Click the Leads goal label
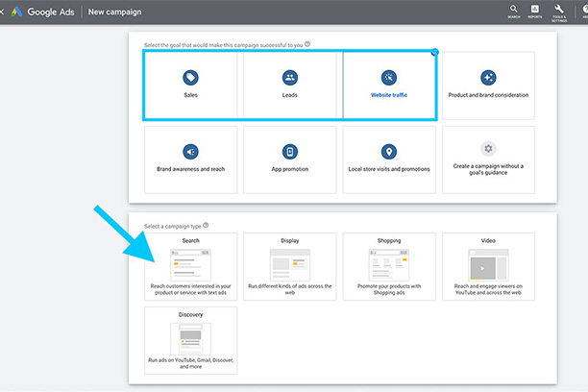The height and width of the screenshot is (392, 588). click(x=290, y=95)
